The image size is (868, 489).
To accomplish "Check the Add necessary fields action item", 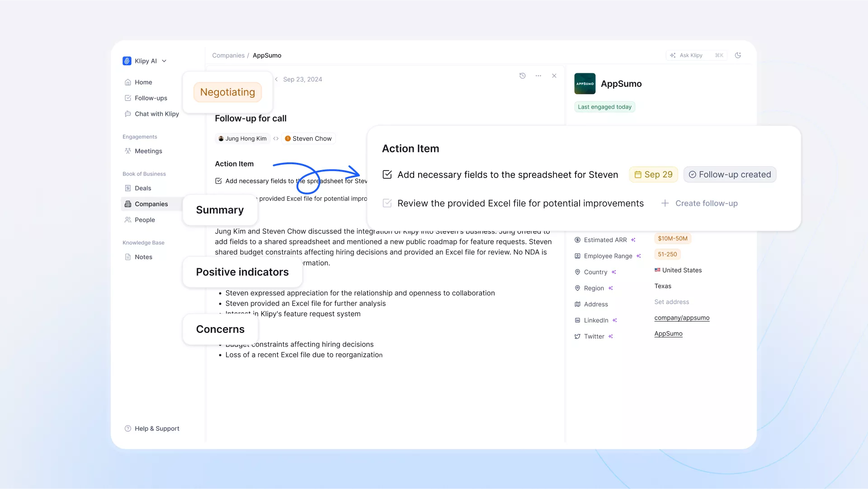I will 387,175.
